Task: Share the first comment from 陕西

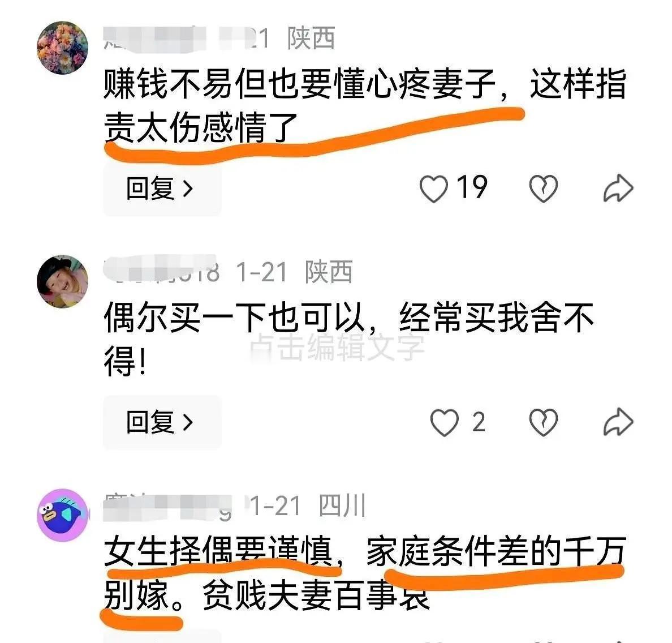Action: (618, 188)
